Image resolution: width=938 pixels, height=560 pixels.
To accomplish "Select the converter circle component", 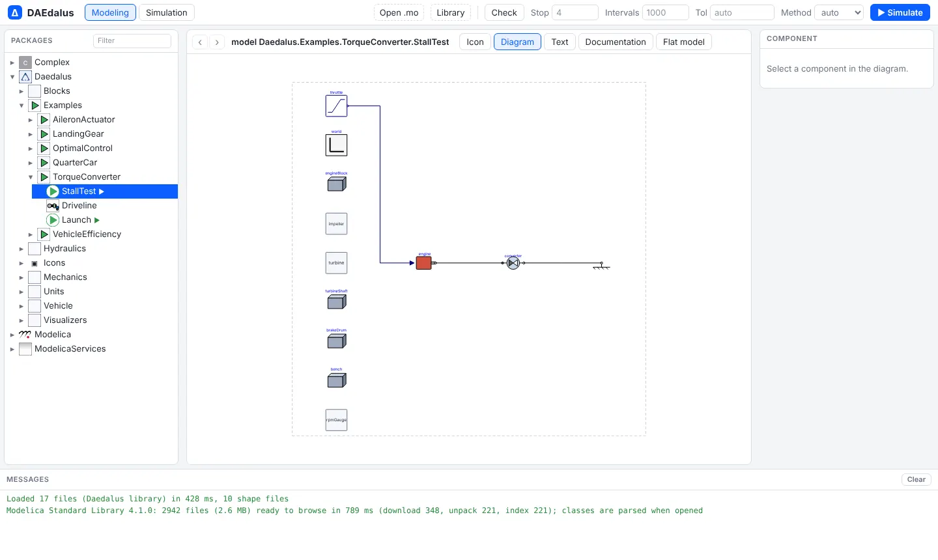I will click(x=513, y=263).
